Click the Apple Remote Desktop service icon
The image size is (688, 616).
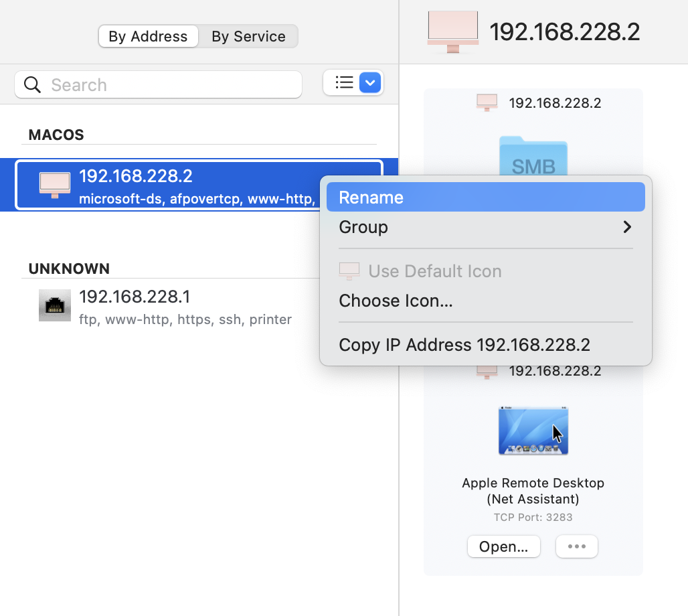533,429
